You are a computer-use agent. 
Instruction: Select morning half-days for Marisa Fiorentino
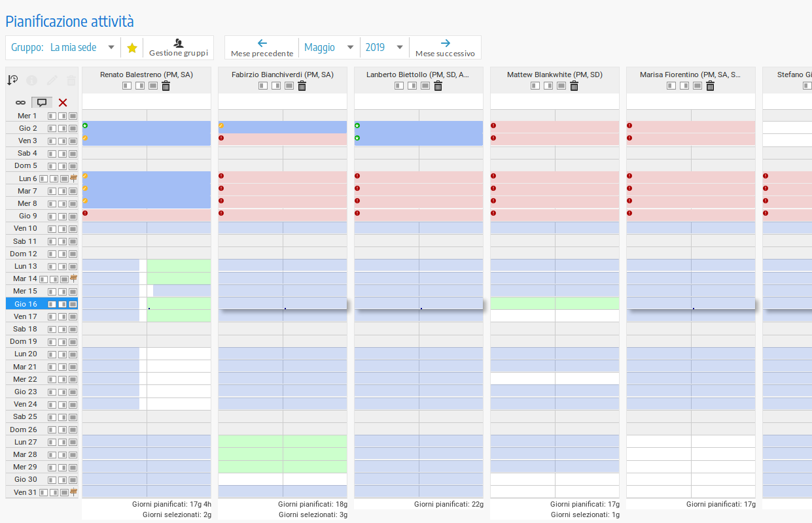pyautogui.click(x=671, y=86)
